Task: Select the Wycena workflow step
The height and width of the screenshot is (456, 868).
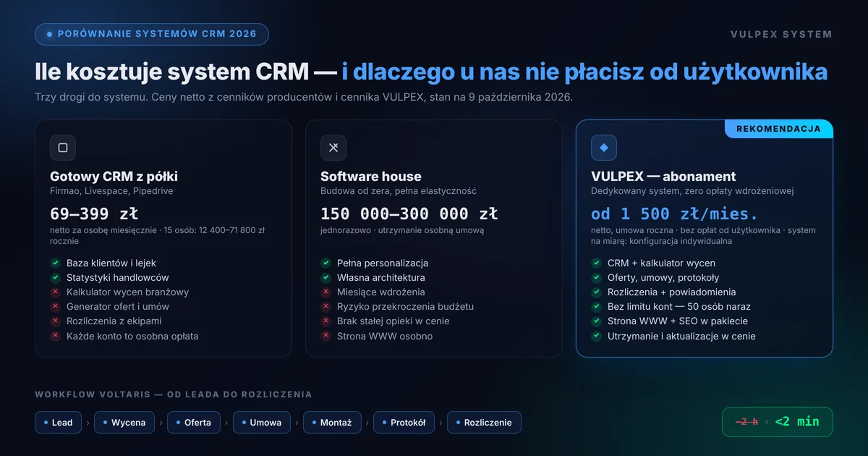Action: click(x=124, y=423)
